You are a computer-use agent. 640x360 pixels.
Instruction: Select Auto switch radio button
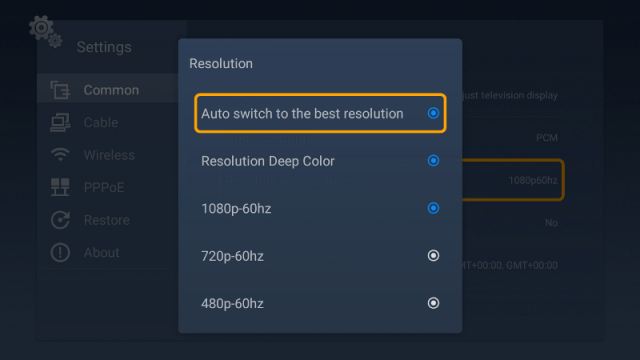click(433, 113)
